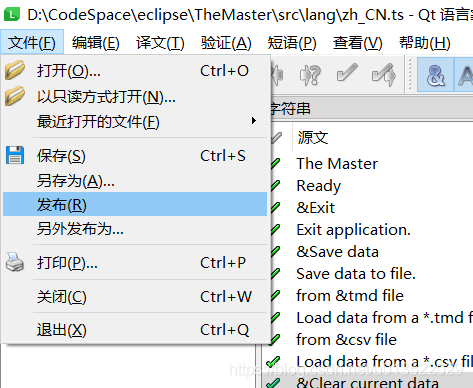Open the 查看(V) menu
Viewport: 473px width, 388px height.
(x=358, y=43)
